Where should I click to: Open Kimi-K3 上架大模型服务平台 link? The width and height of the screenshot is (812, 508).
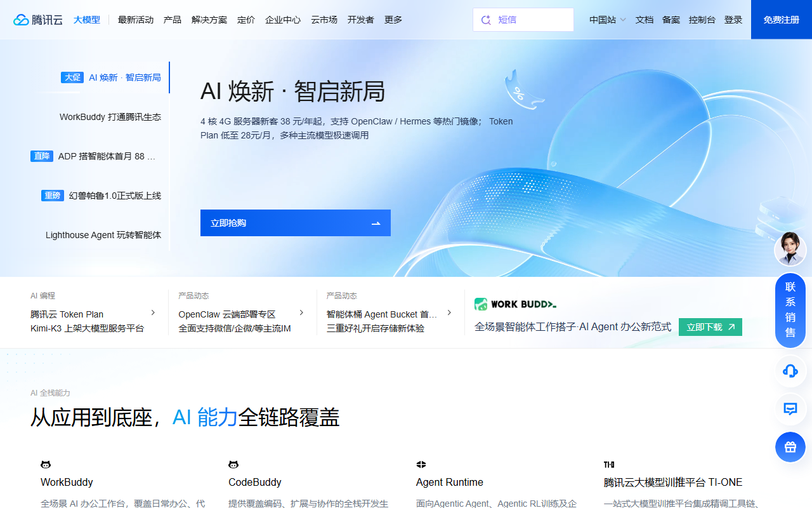pos(88,328)
